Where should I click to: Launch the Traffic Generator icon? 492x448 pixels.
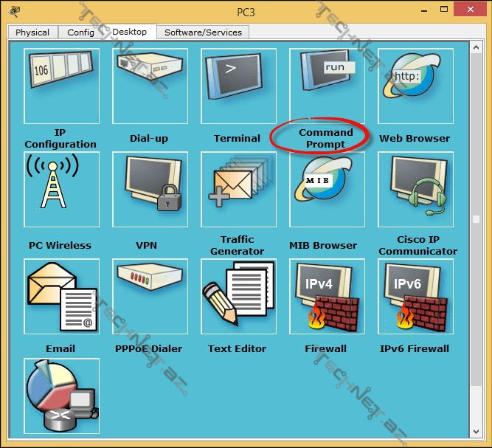click(238, 189)
